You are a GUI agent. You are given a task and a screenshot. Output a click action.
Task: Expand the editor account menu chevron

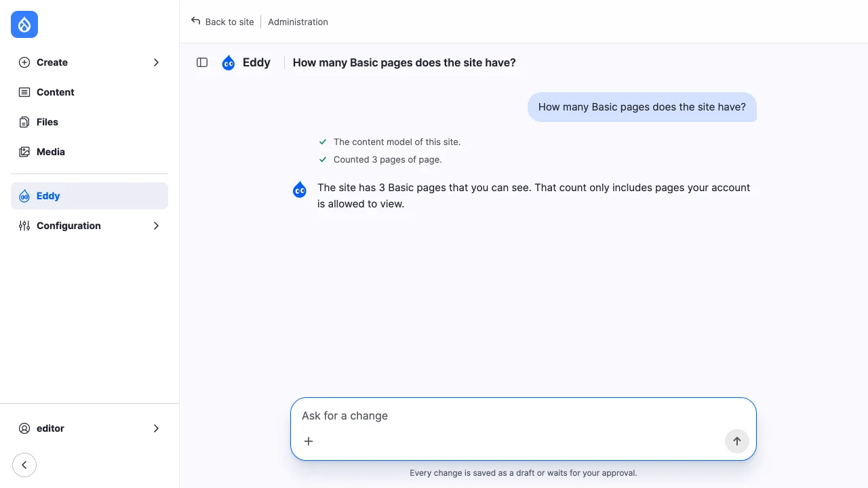click(156, 428)
